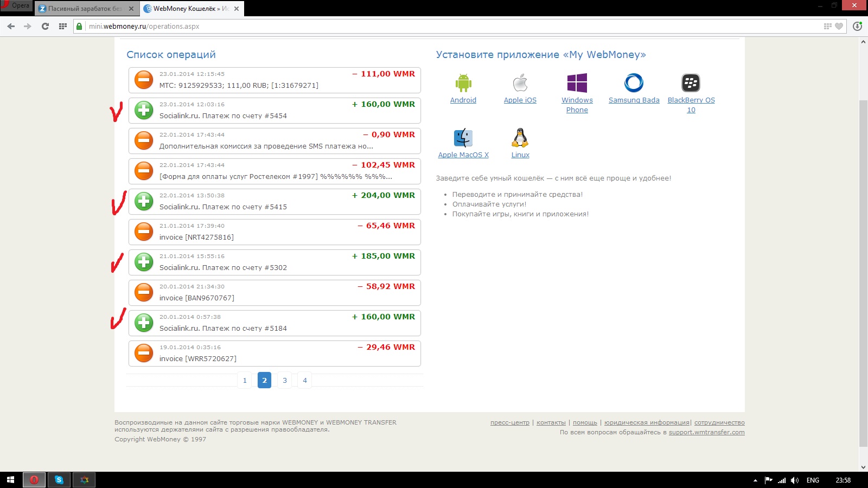Select current page 2 in pagination
Screen dimensions: 868x488
[264, 380]
